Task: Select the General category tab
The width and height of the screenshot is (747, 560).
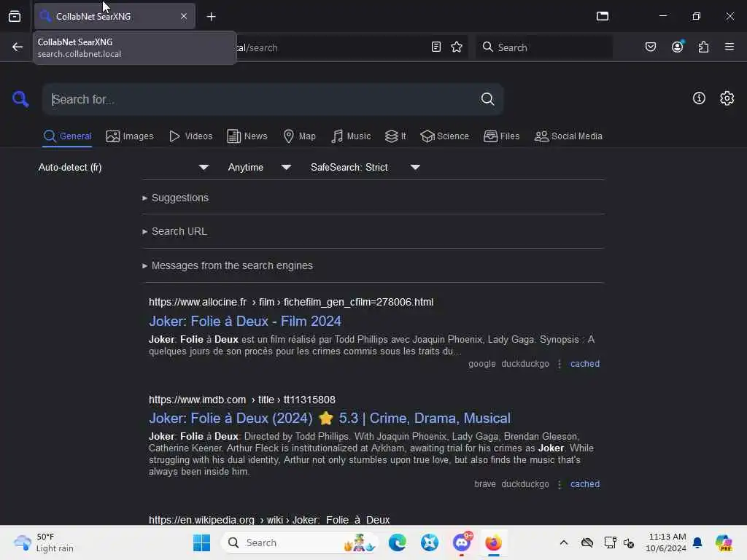Action: pyautogui.click(x=67, y=136)
